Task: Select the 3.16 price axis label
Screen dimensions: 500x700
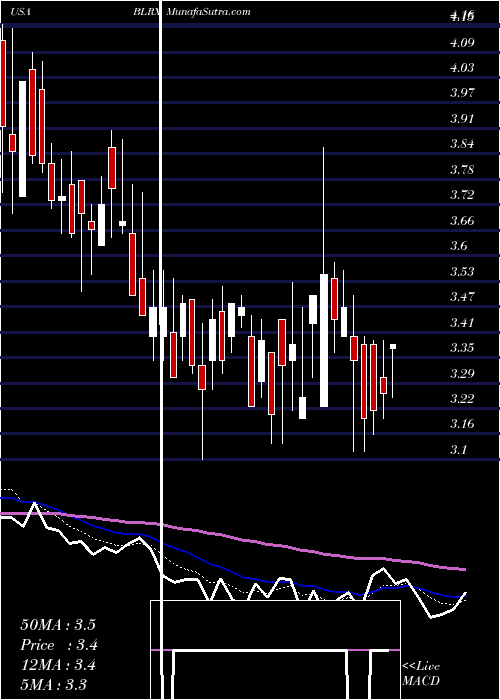Action: tap(462, 423)
